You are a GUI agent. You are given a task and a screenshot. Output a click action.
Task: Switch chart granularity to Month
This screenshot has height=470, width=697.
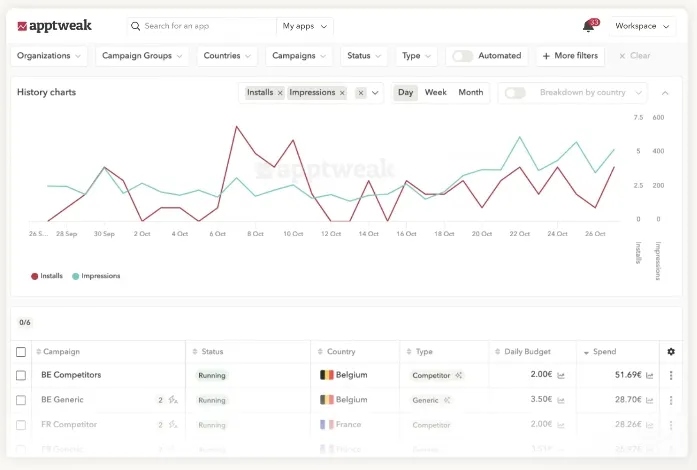point(470,93)
